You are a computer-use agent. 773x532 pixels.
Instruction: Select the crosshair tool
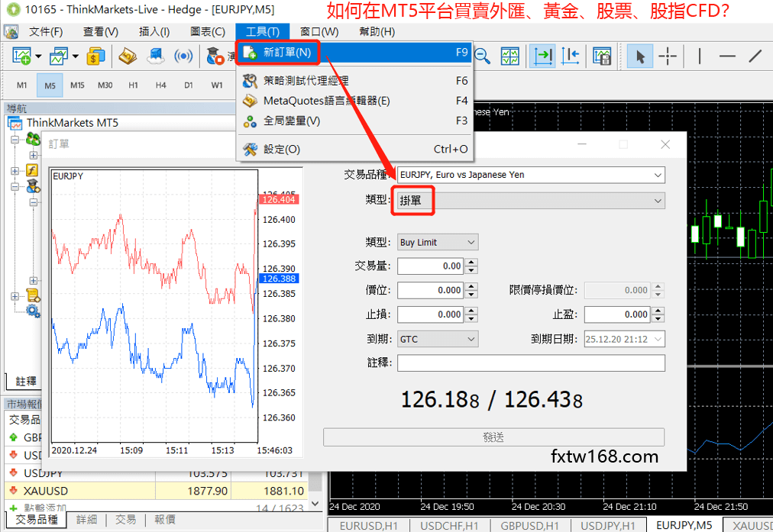click(x=668, y=56)
